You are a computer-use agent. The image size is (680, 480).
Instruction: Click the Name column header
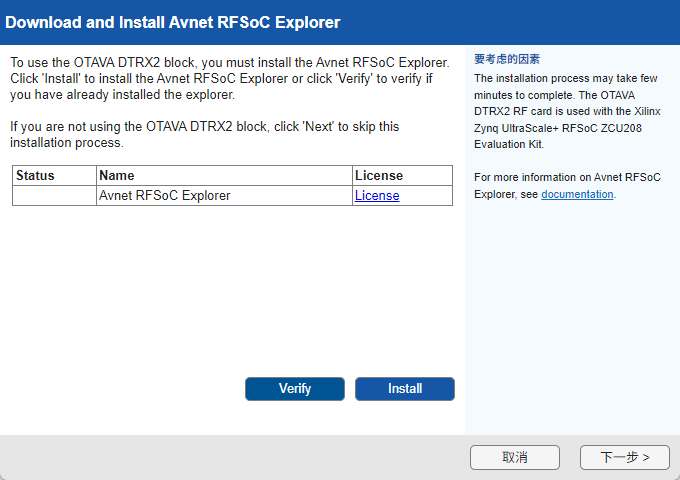(117, 176)
